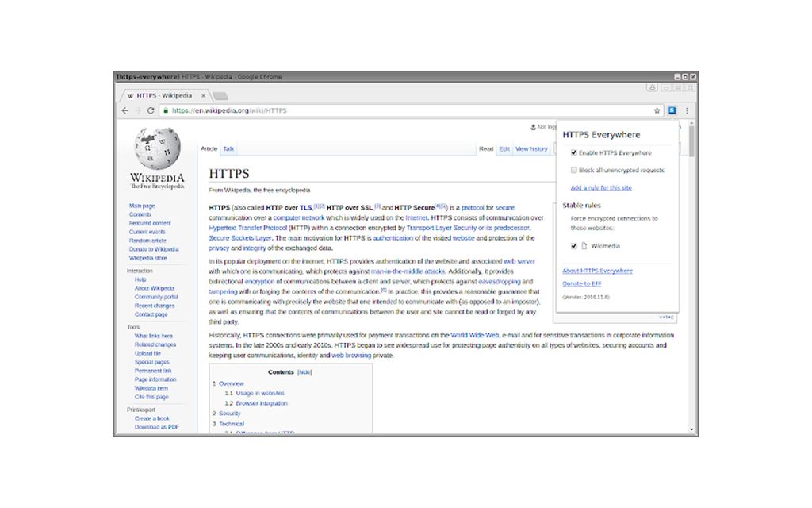Screen dimensions: 812x508
Task: Click Add a rule for this site
Action: tap(600, 187)
